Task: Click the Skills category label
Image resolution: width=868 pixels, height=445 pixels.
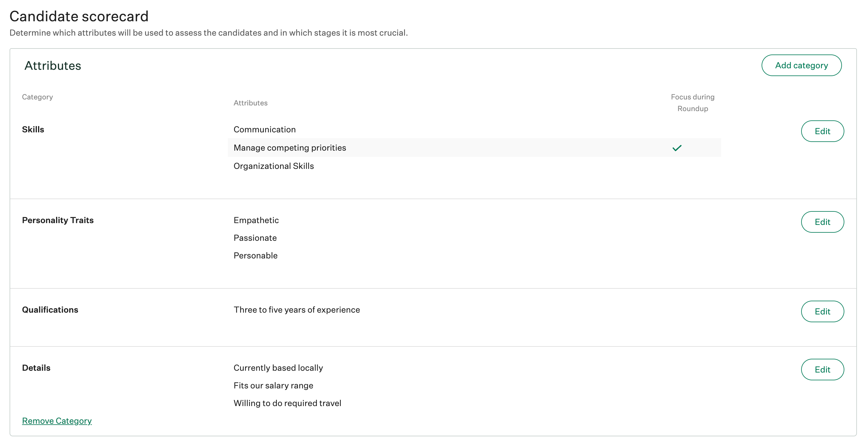Action: coord(33,130)
